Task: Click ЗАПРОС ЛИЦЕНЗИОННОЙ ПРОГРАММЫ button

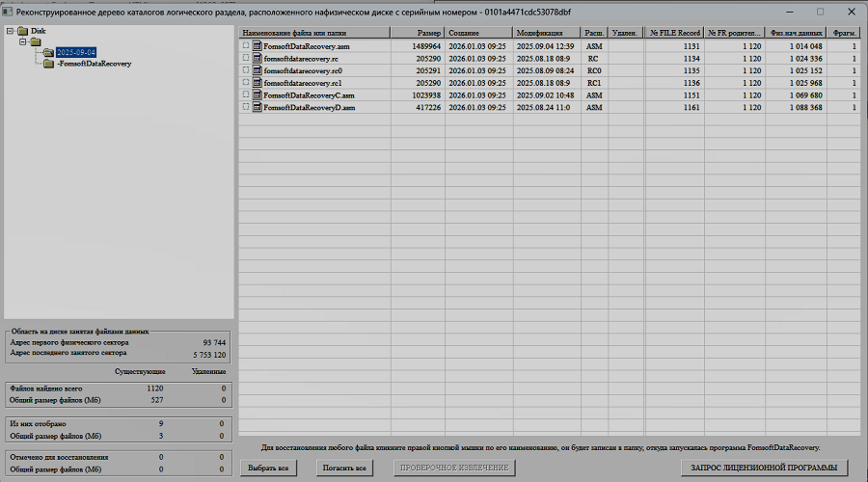Action: (763, 468)
